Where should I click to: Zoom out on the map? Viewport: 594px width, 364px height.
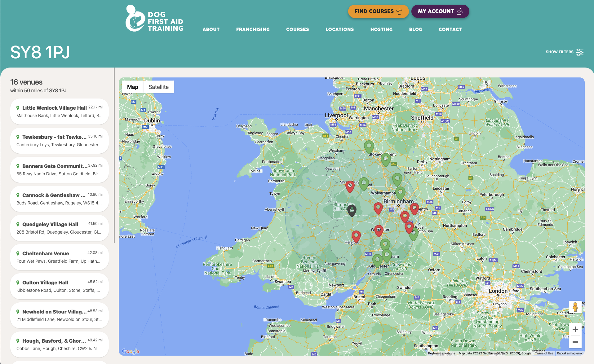(x=575, y=342)
